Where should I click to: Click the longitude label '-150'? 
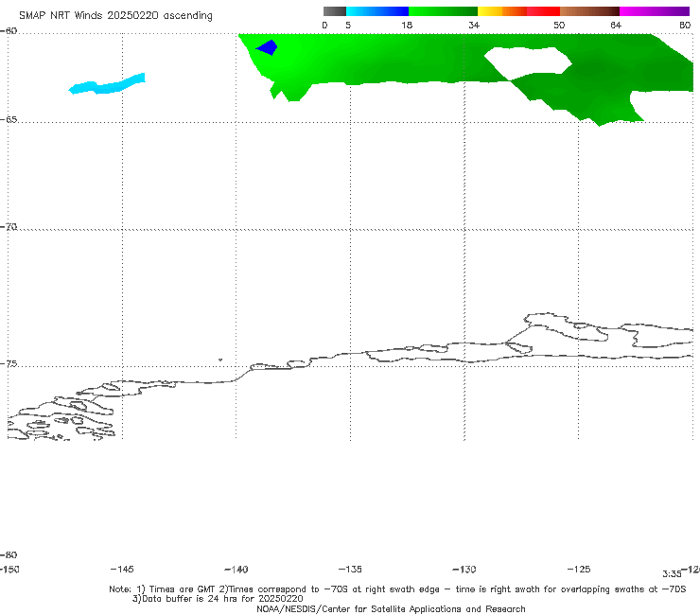(9, 569)
